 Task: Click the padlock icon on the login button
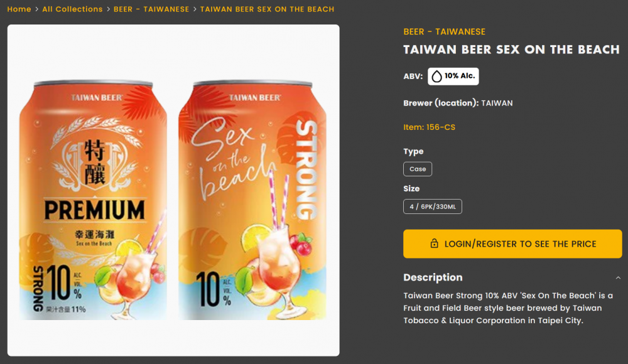(x=434, y=244)
